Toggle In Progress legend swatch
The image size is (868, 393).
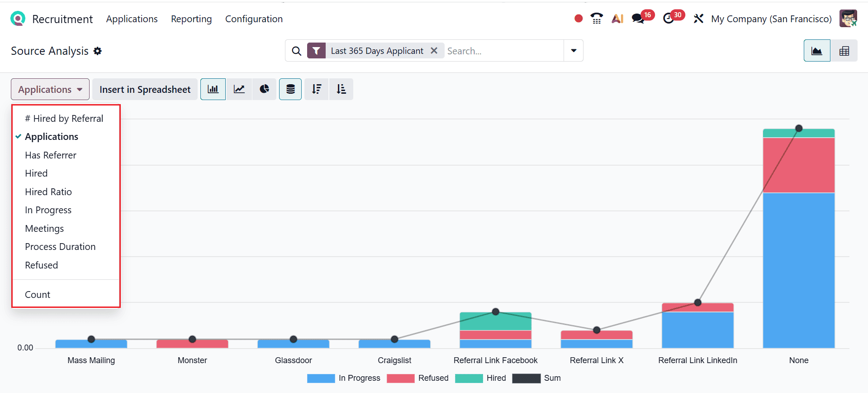321,378
